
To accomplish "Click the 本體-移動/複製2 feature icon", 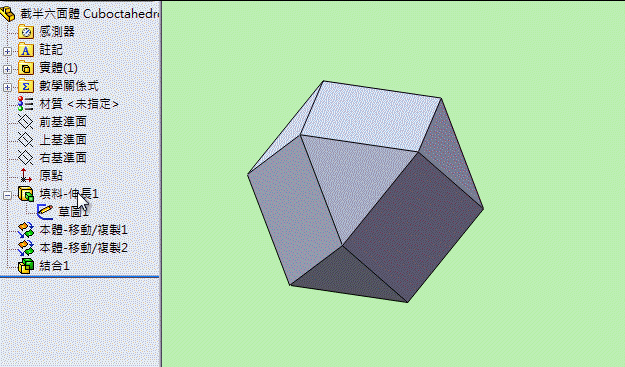I will (26, 248).
